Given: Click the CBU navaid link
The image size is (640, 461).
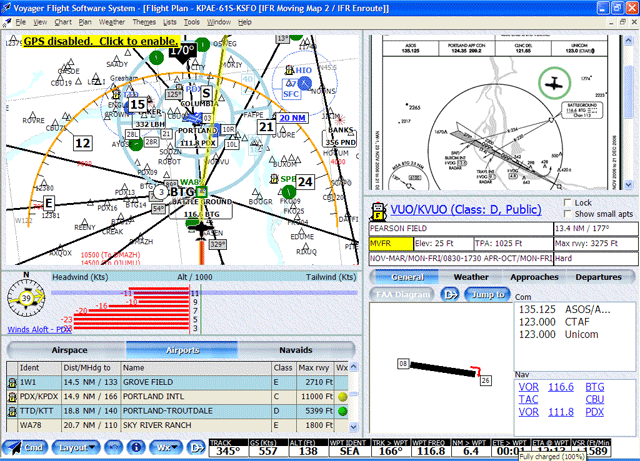Looking at the screenshot, I should point(595,399).
